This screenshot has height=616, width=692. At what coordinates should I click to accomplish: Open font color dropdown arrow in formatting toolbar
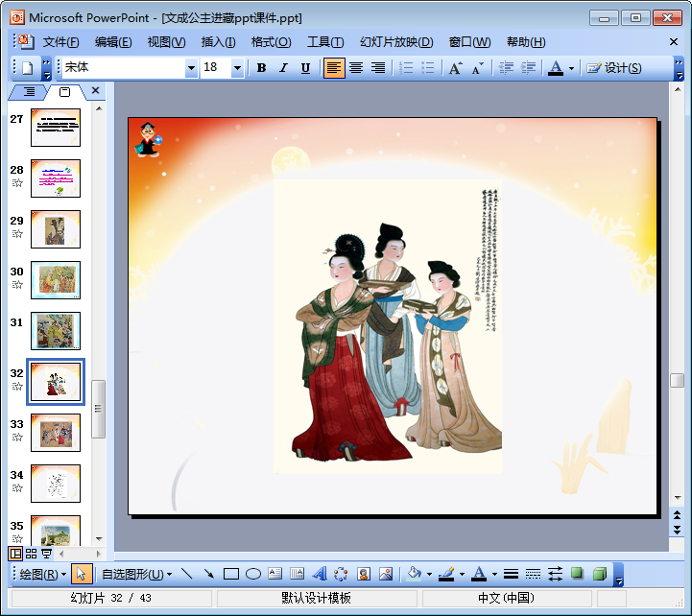(571, 68)
